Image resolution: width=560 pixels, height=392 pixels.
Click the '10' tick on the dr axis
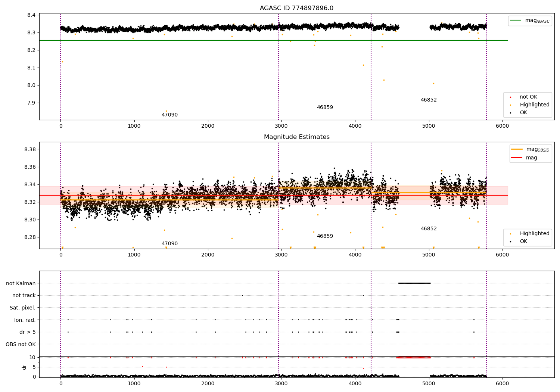(32, 358)
